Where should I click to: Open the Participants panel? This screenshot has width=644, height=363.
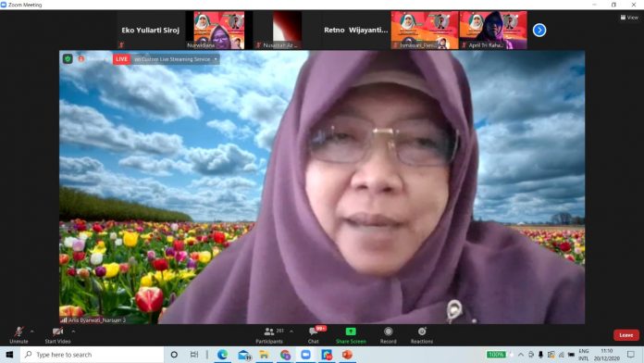[x=269, y=334]
